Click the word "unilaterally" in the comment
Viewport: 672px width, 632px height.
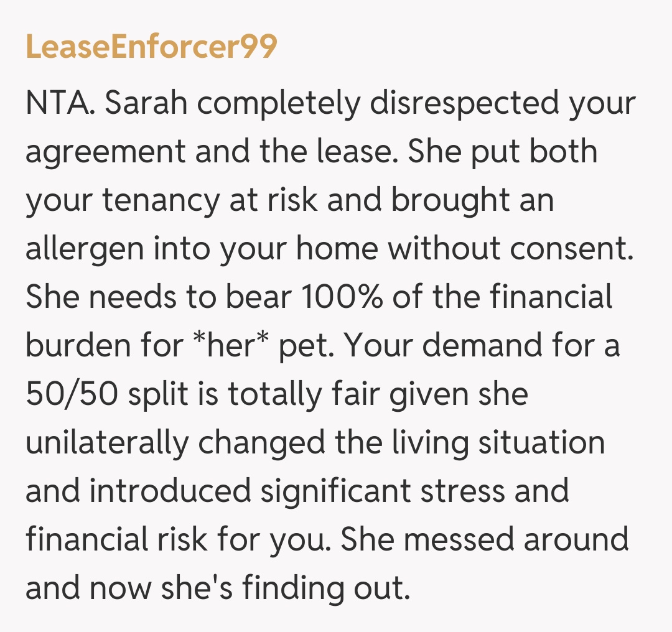coord(107,442)
